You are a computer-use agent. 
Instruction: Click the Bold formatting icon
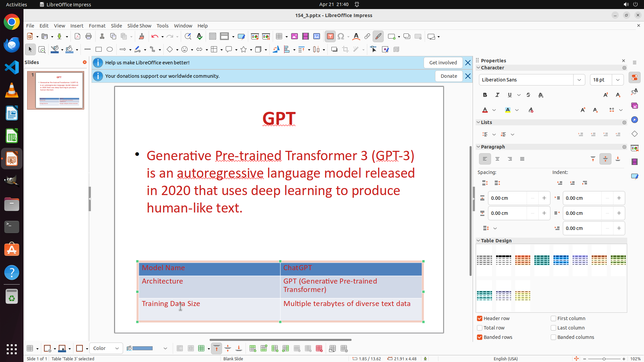click(485, 95)
